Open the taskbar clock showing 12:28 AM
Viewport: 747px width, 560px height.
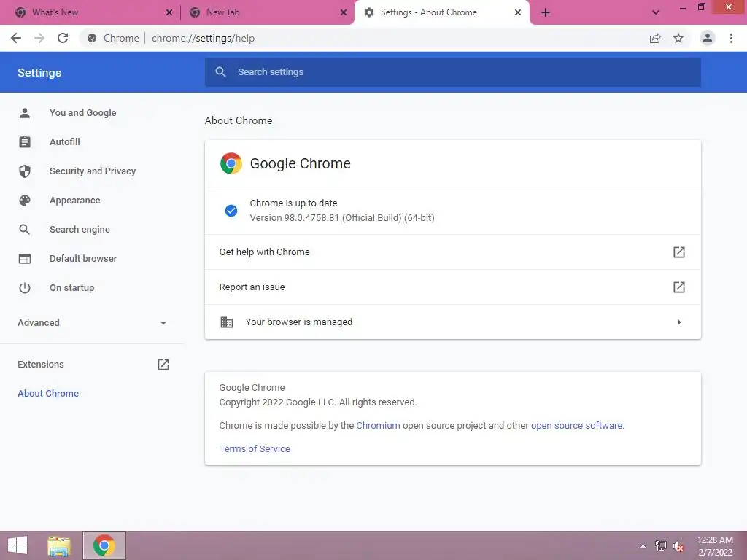[715, 546]
